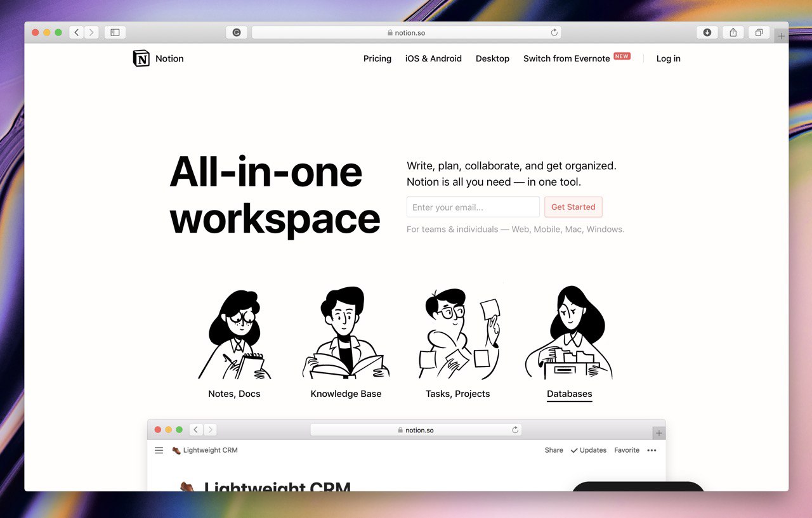Click reload icon in embedded notion.so bar
812x518 pixels.
coord(515,430)
